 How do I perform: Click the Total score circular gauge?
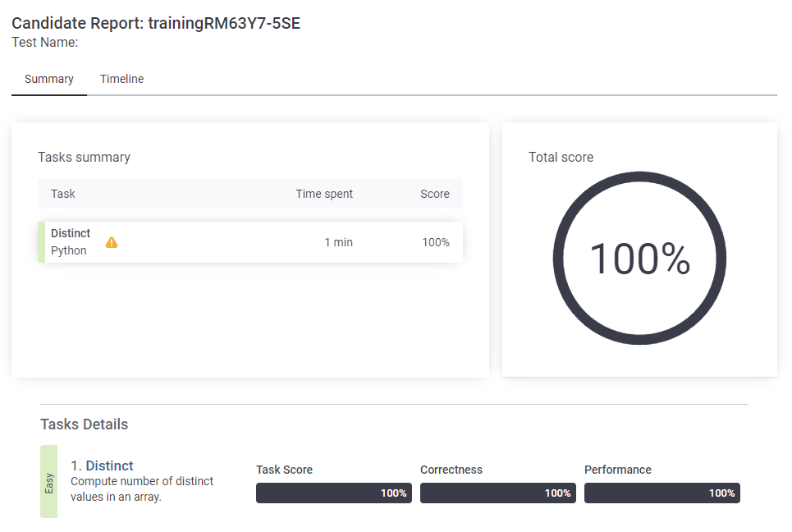point(639,258)
